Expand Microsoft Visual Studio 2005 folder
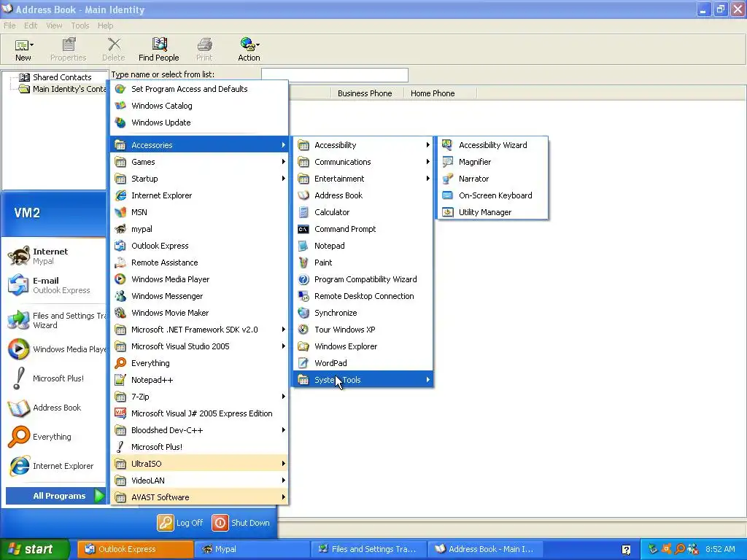This screenshot has width=747, height=560. click(x=200, y=346)
